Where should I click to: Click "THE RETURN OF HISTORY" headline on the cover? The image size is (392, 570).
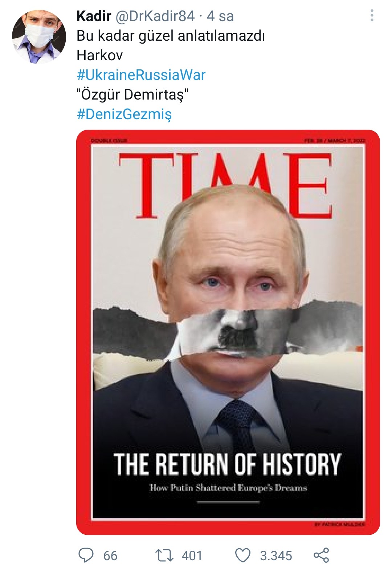pyautogui.click(x=228, y=464)
